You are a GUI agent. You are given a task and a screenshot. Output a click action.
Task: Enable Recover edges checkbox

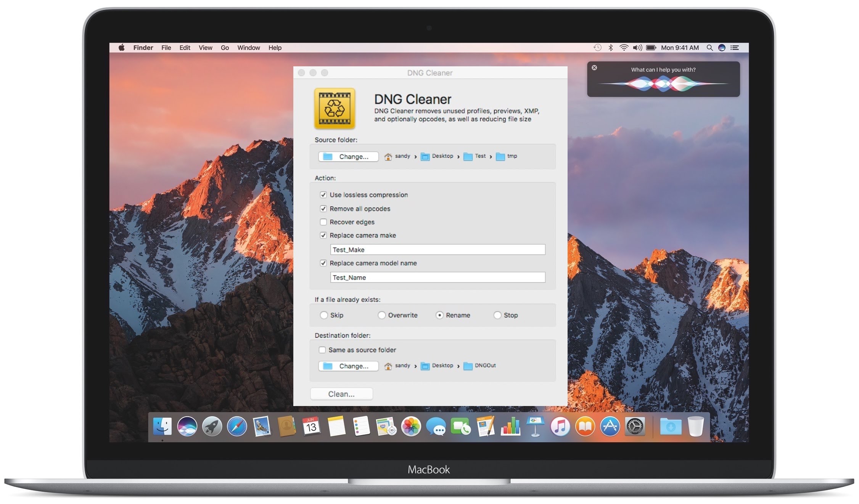(323, 222)
